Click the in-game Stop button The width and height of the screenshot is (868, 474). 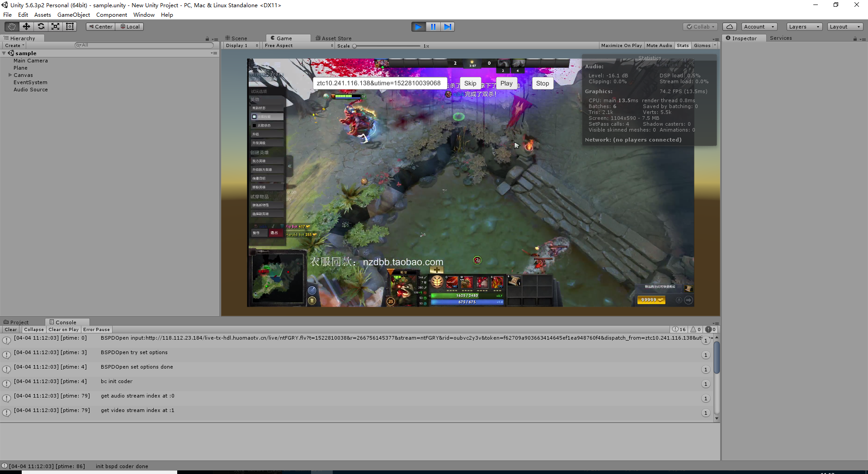(542, 83)
